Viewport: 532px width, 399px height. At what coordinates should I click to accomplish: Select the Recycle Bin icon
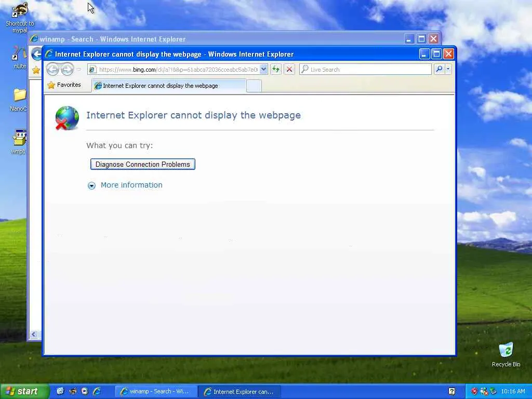(x=506, y=355)
